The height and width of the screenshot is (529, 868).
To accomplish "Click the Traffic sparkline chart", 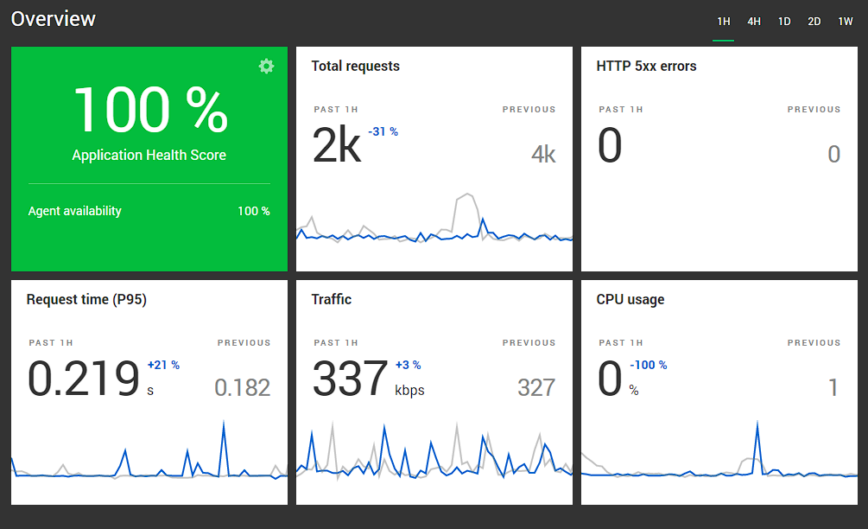I will pyautogui.click(x=435, y=452).
